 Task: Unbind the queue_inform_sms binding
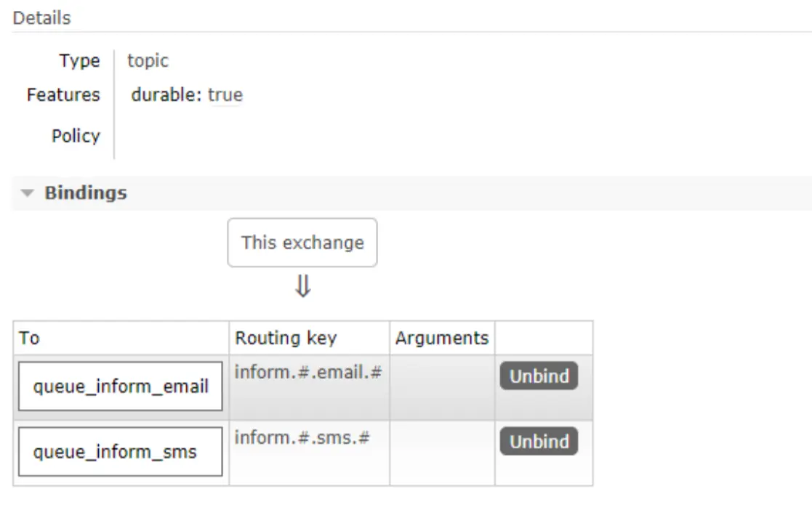(x=539, y=442)
